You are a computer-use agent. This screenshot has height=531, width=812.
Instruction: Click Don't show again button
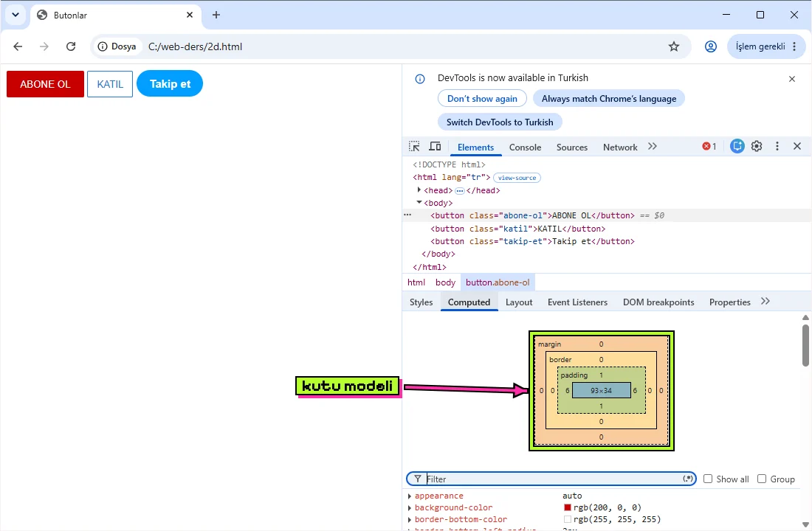coord(482,98)
